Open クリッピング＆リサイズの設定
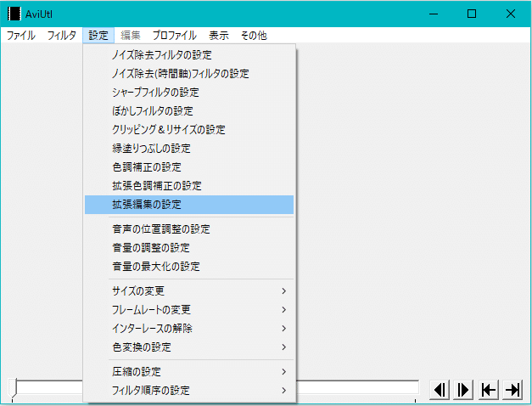 (189, 130)
